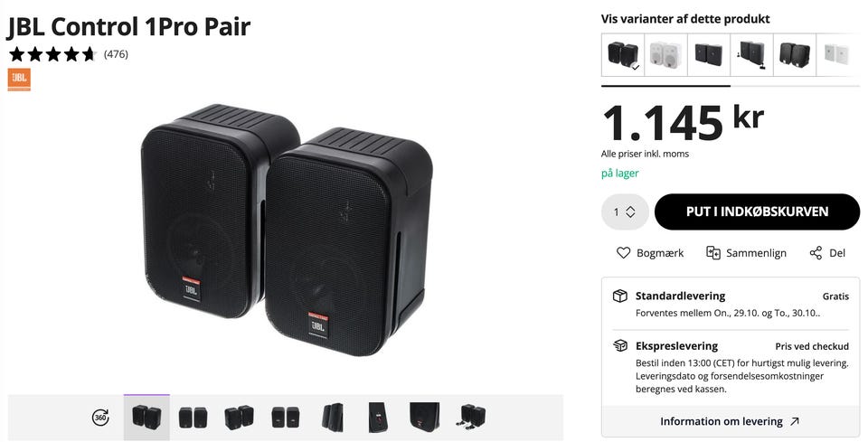Click the arrow icon beside Information om levering
This screenshot has height=442, width=868.
(795, 421)
